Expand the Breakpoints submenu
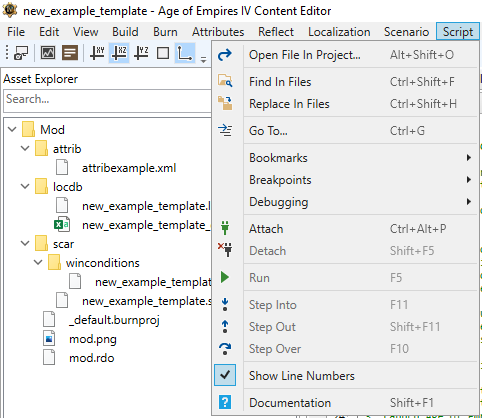Image resolution: width=482 pixels, height=418 pixels. point(469,180)
